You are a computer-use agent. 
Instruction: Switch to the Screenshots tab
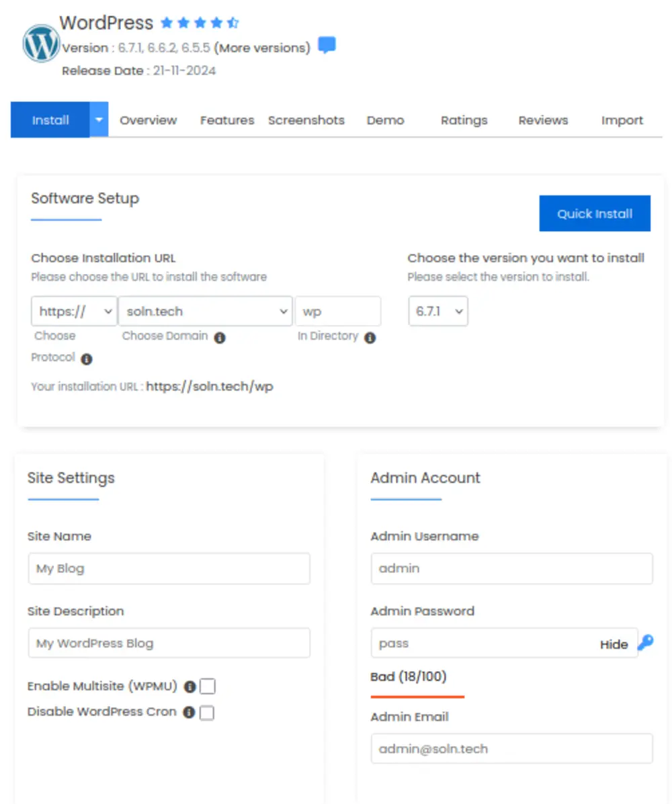click(306, 120)
